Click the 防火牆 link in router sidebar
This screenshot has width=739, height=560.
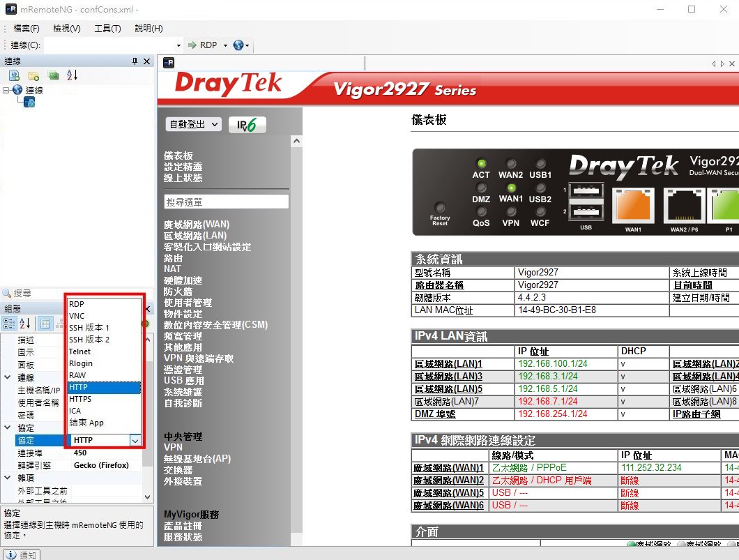(x=178, y=292)
